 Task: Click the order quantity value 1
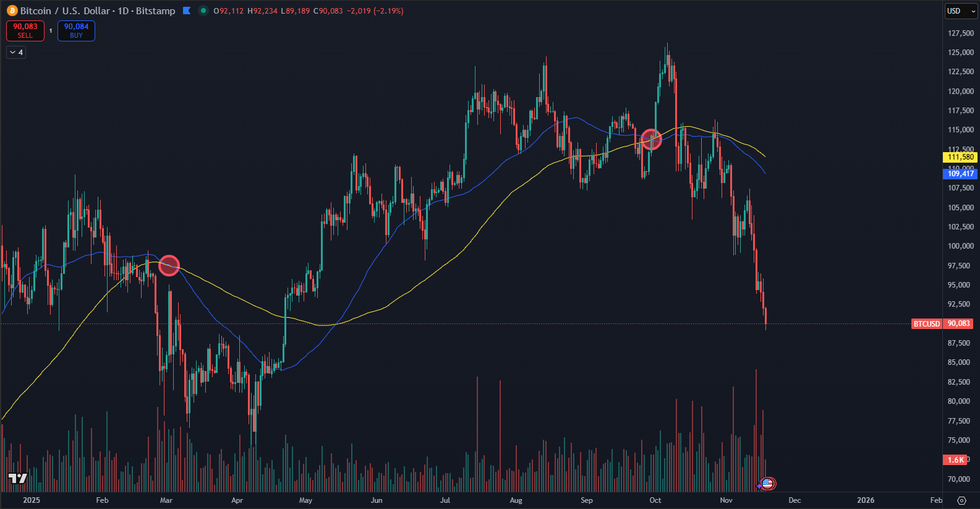(51, 31)
